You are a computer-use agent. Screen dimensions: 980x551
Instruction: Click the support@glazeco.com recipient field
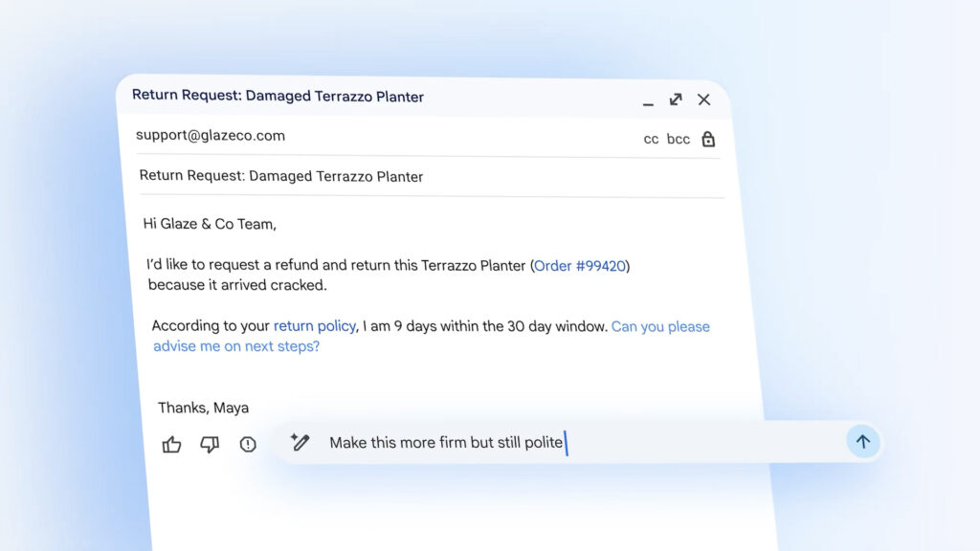coord(211,135)
